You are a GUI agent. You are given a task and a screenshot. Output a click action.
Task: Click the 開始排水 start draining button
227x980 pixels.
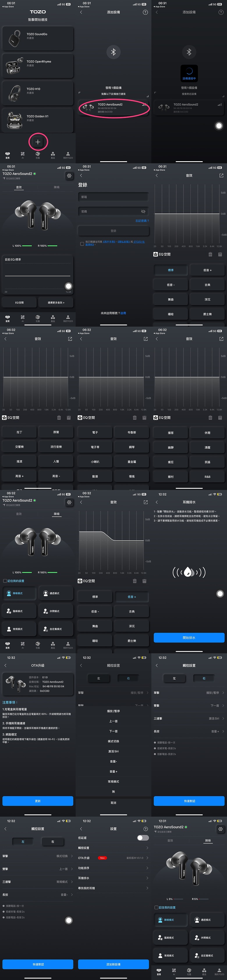[x=189, y=638]
